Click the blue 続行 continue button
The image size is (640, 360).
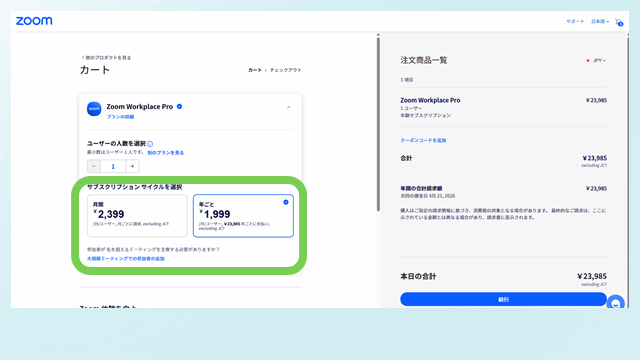pyautogui.click(x=503, y=299)
